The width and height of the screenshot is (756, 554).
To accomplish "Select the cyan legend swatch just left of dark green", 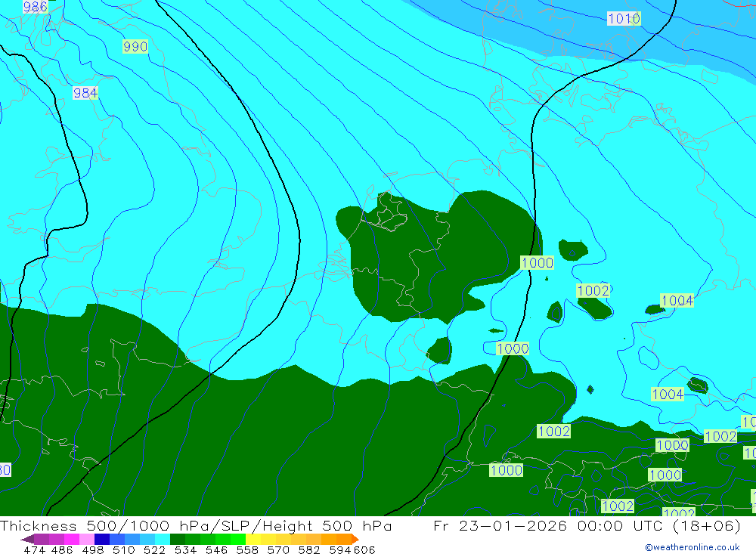I will 163,539.
